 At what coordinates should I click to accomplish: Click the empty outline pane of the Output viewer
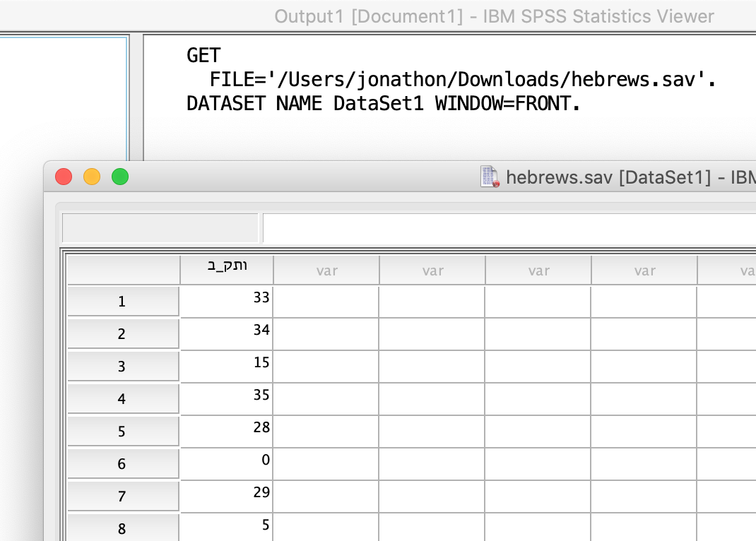point(64,92)
